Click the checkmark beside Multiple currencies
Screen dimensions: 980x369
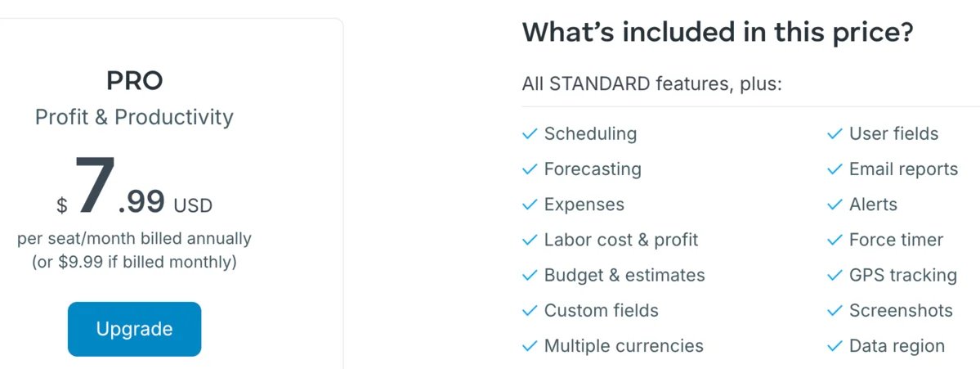click(x=530, y=346)
